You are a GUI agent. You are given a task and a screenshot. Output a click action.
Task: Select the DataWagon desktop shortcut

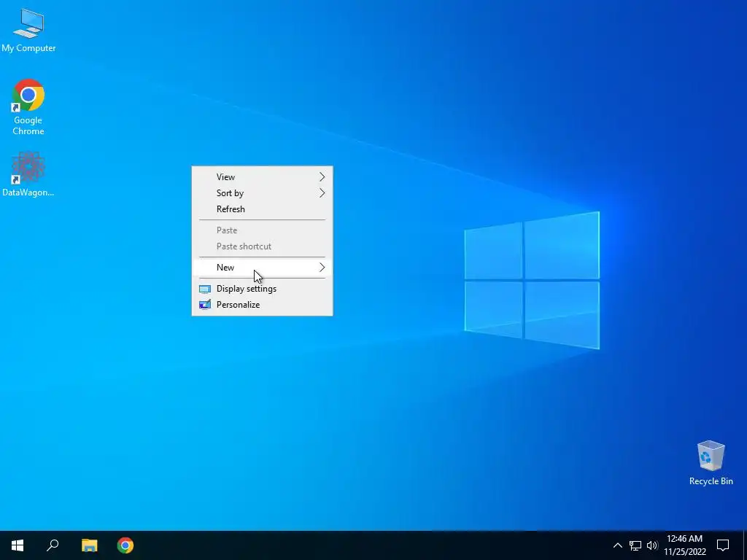pyautogui.click(x=28, y=174)
